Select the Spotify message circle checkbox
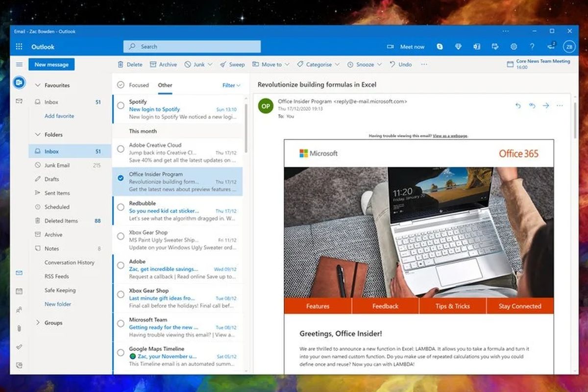This screenshot has height=392, width=588. pos(120,105)
